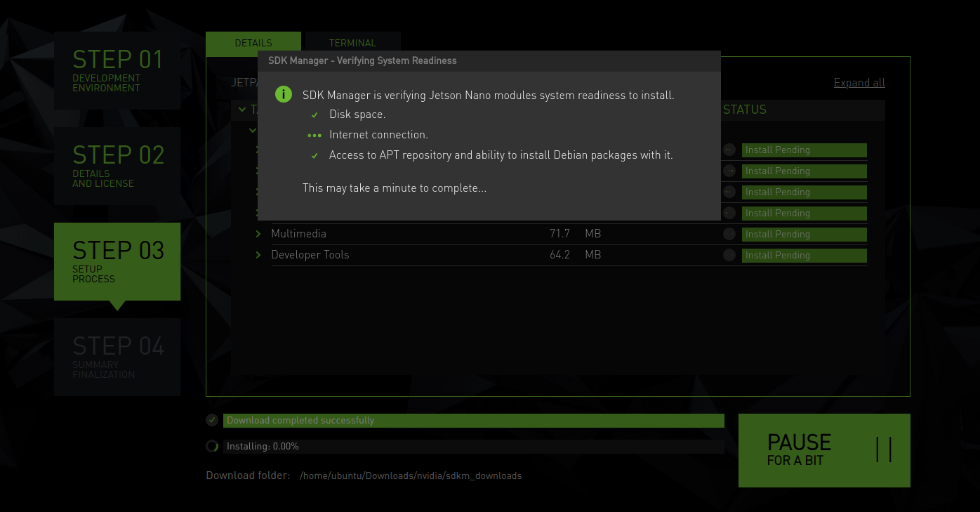Click the message 'SDK Manager is verifying Jetson Nano'

click(x=489, y=95)
